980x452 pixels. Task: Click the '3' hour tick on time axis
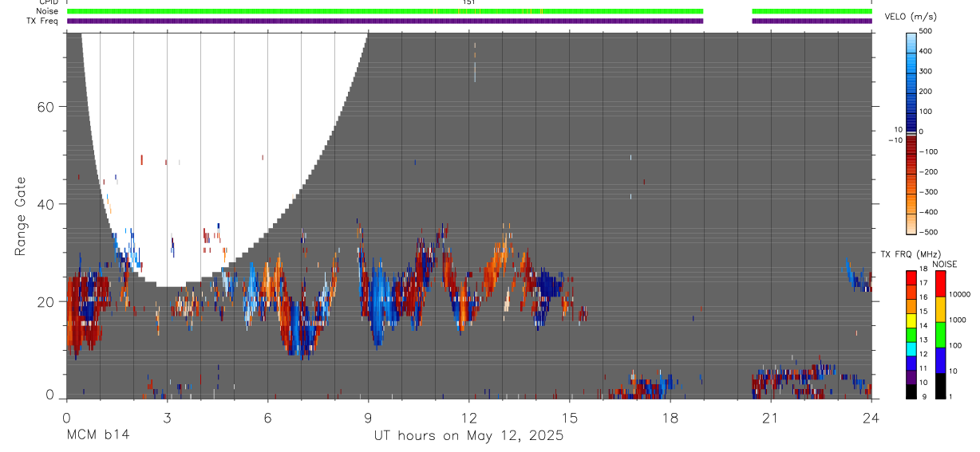[167, 417]
